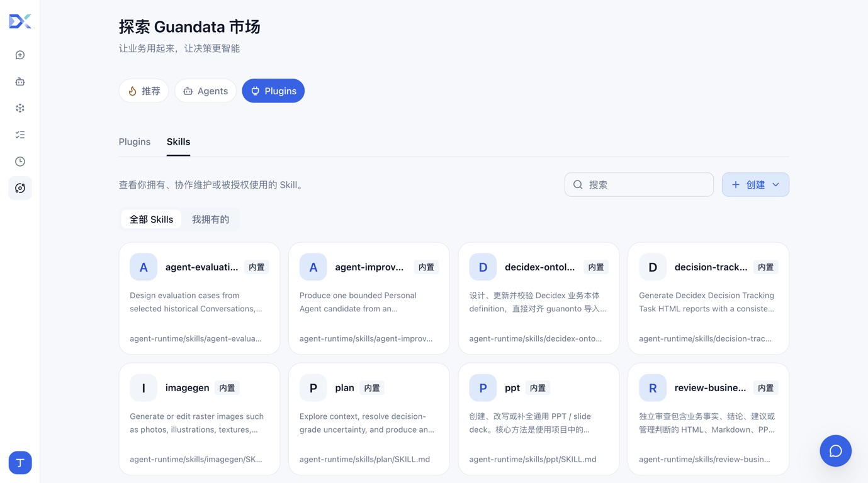The width and height of the screenshot is (868, 483).
Task: Click the P avatar of plan card
Action: pyautogui.click(x=313, y=388)
